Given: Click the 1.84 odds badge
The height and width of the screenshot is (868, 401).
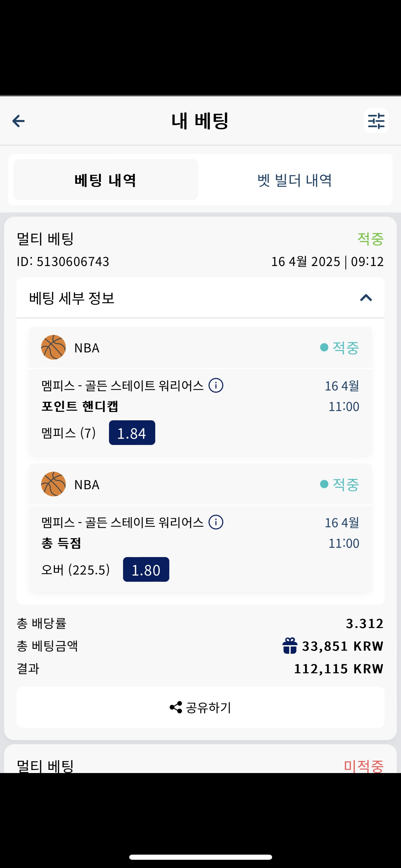Looking at the screenshot, I should click(132, 433).
